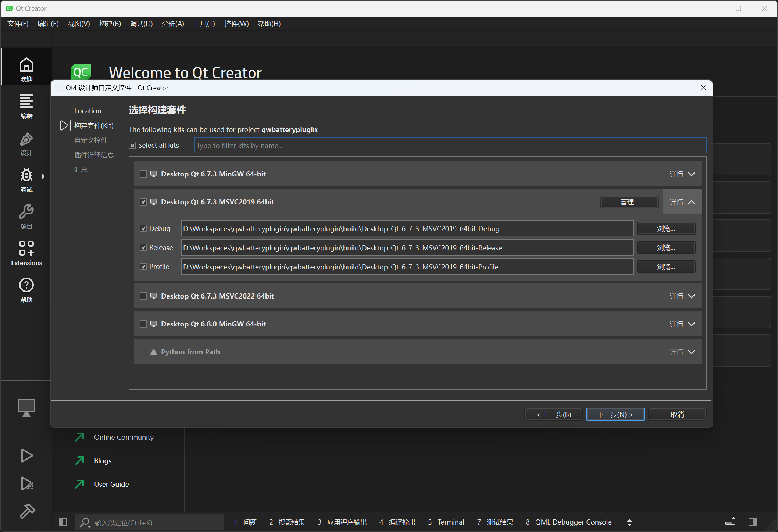Open the 编辑(E) menu
The width and height of the screenshot is (778, 532).
tap(48, 24)
